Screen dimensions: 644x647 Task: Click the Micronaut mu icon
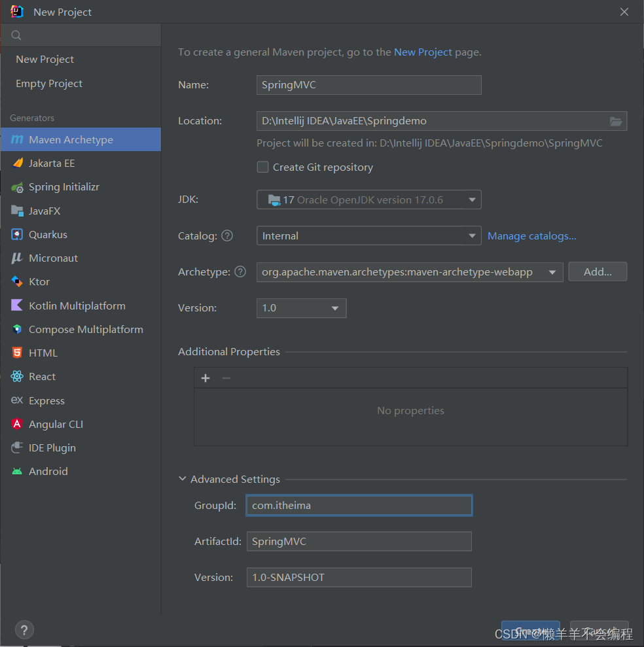[x=17, y=258]
